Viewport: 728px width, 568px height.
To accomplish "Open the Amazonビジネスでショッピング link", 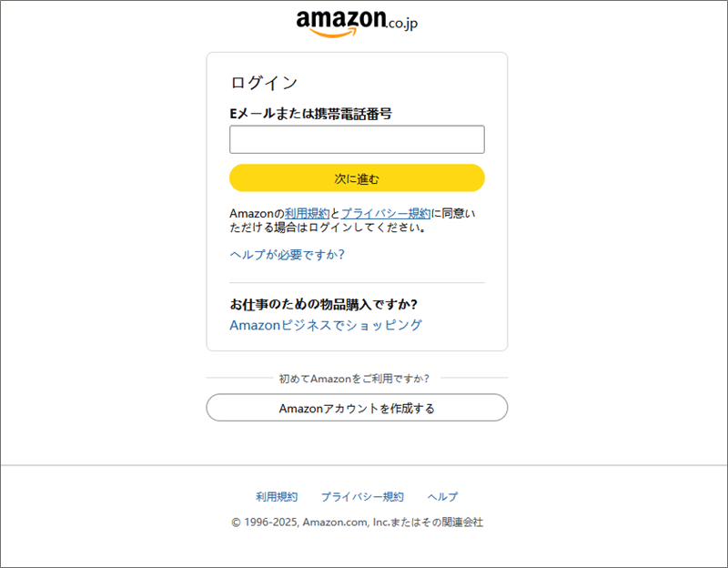I will click(326, 325).
